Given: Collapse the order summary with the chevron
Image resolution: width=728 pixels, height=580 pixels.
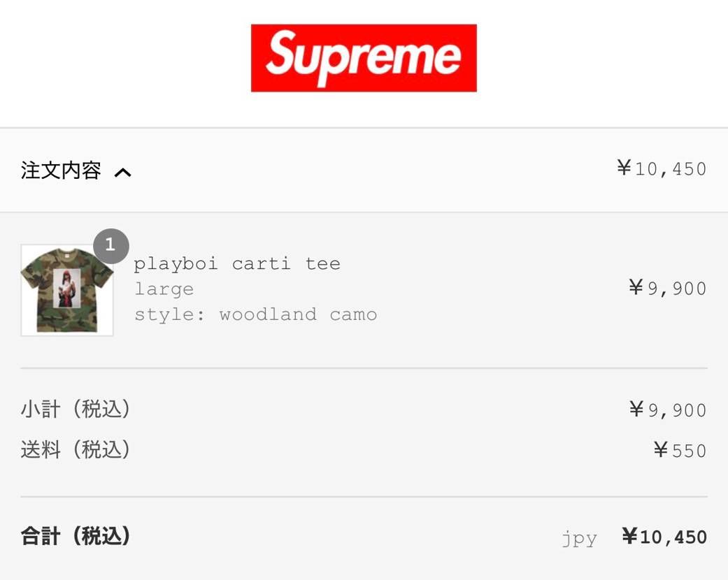Looking at the screenshot, I should (x=123, y=173).
